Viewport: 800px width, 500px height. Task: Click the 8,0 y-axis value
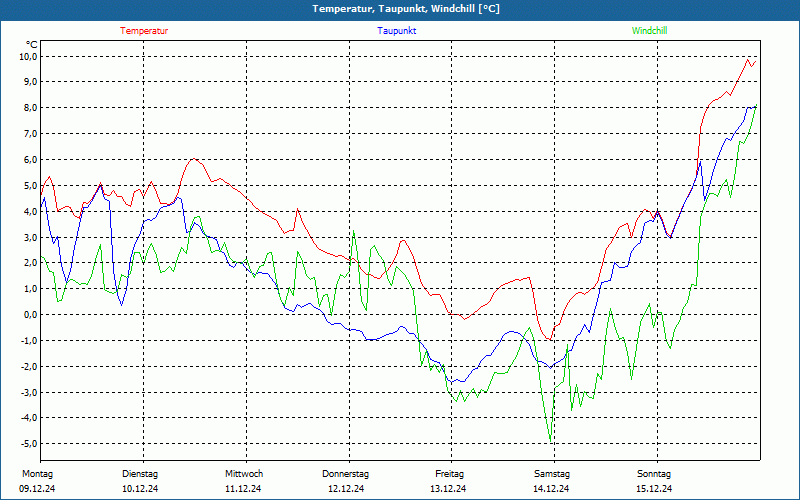30,108
